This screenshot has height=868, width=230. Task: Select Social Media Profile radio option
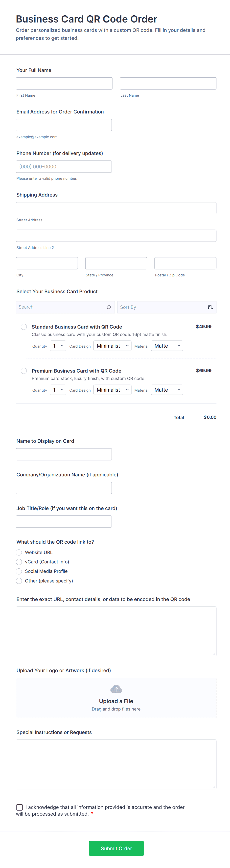click(19, 571)
